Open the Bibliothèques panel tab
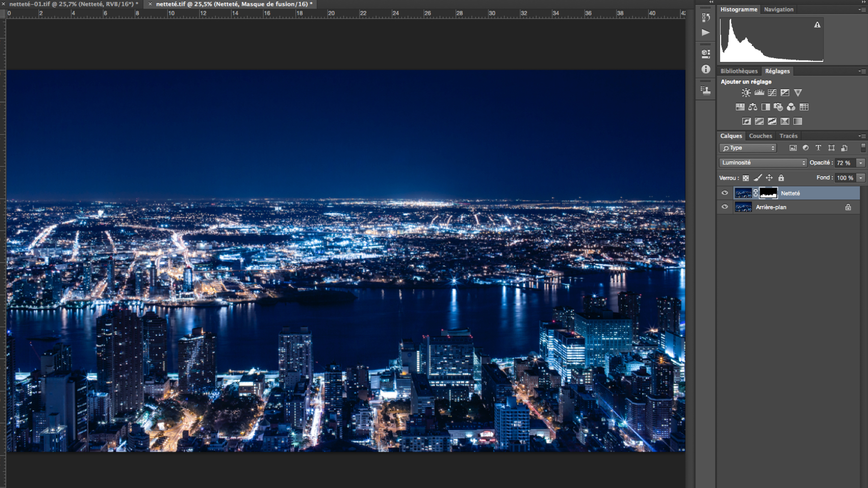868x488 pixels. tap(739, 71)
